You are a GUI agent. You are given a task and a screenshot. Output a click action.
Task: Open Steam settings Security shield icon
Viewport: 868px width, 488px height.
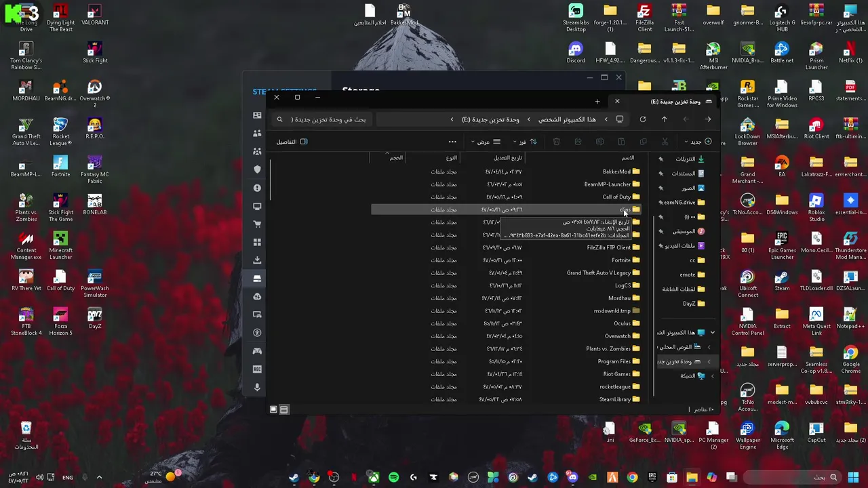(257, 169)
